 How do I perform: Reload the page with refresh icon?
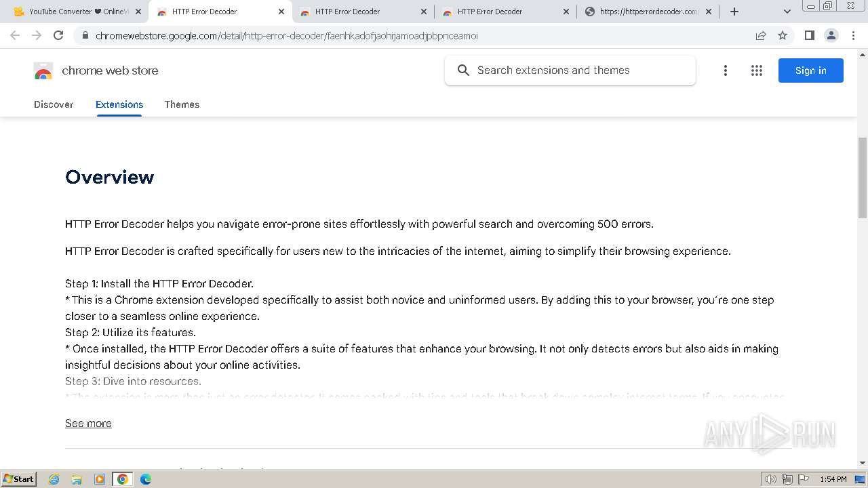click(58, 35)
